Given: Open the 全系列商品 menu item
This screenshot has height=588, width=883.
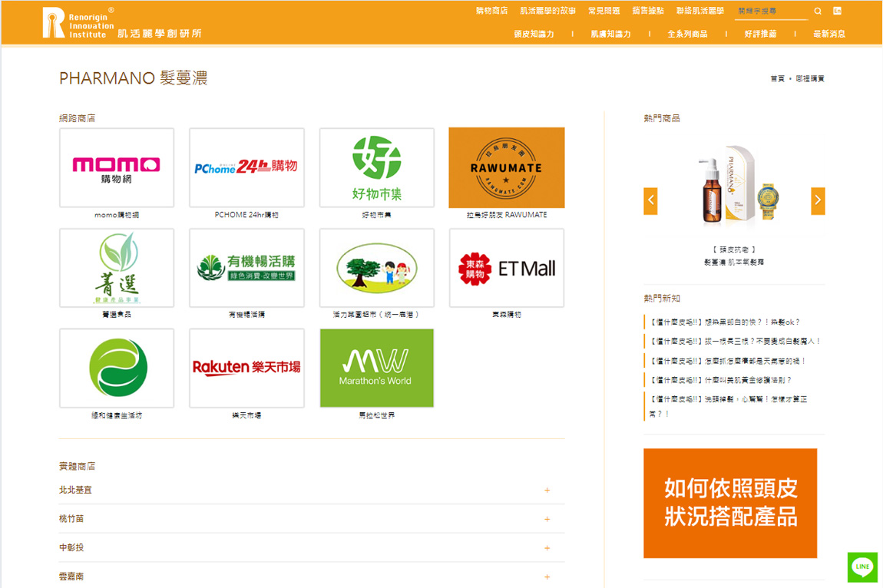Looking at the screenshot, I should [687, 34].
